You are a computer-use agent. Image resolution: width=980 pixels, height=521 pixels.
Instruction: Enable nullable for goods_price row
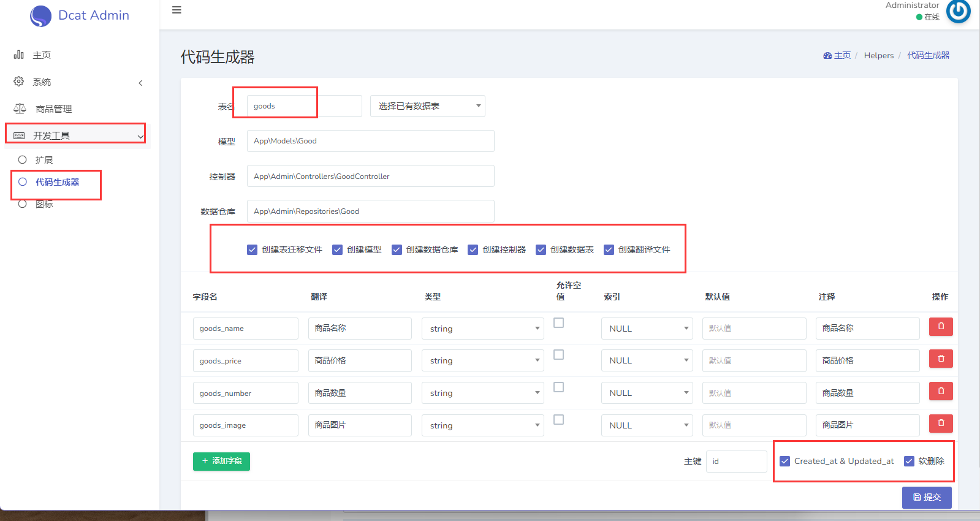click(558, 354)
